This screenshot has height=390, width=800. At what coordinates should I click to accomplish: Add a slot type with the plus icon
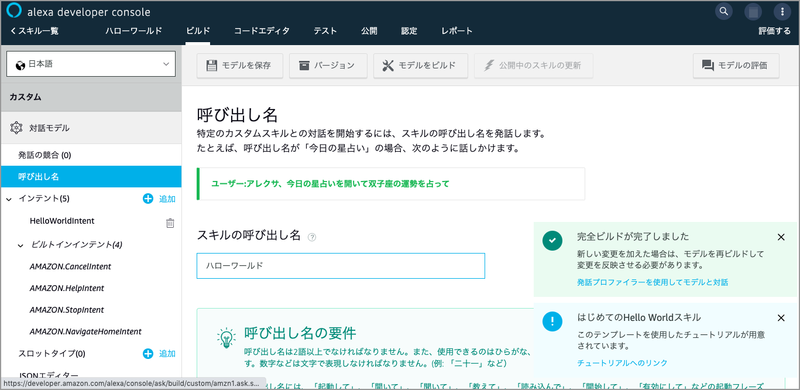(x=148, y=353)
